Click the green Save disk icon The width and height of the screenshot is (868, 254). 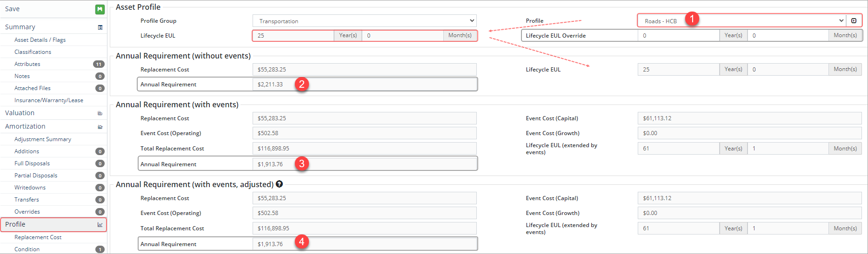[x=100, y=9]
